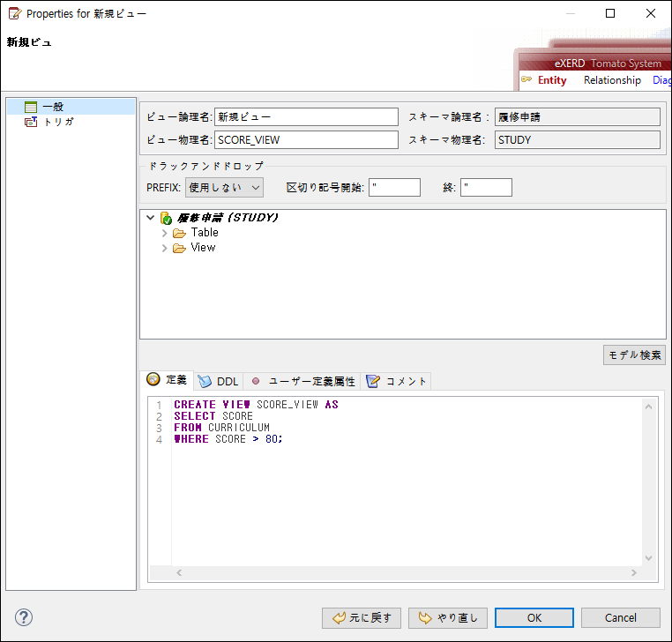The width and height of the screenshot is (672, 642).
Task: Expand the Table folder node
Action: [165, 233]
